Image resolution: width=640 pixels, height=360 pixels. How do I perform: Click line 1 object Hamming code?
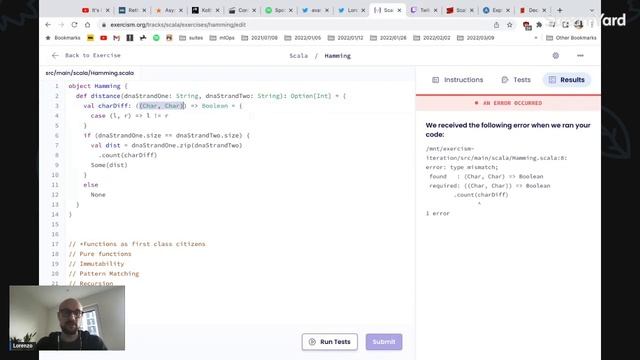click(98, 86)
